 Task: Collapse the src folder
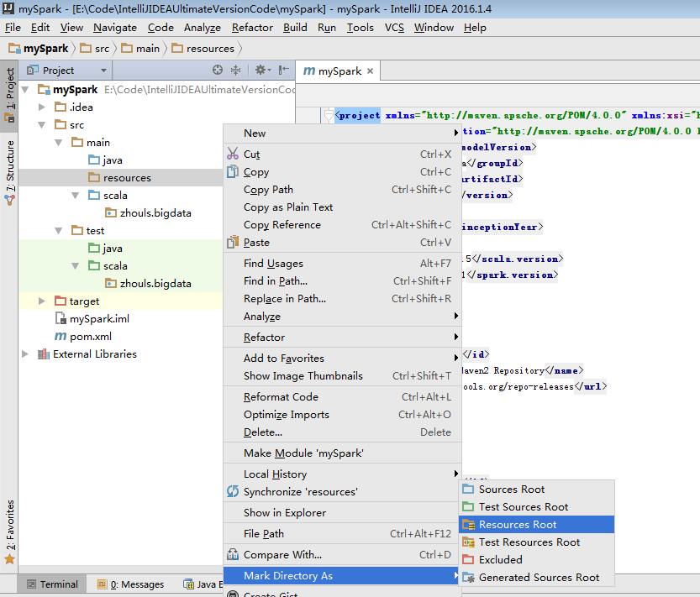pos(42,125)
